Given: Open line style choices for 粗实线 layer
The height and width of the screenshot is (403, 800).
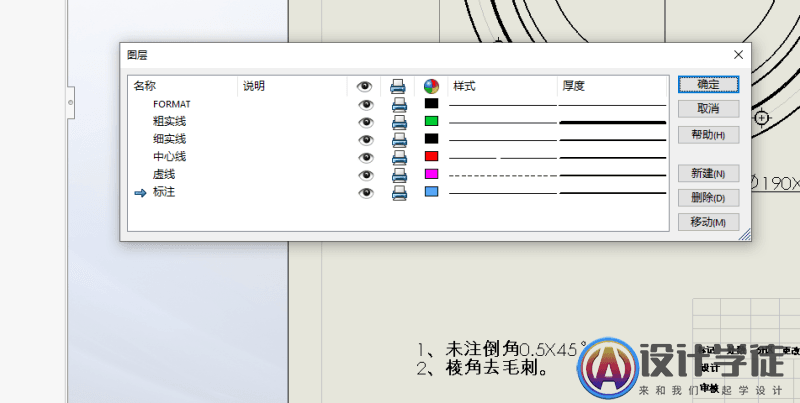Looking at the screenshot, I should 503,123.
